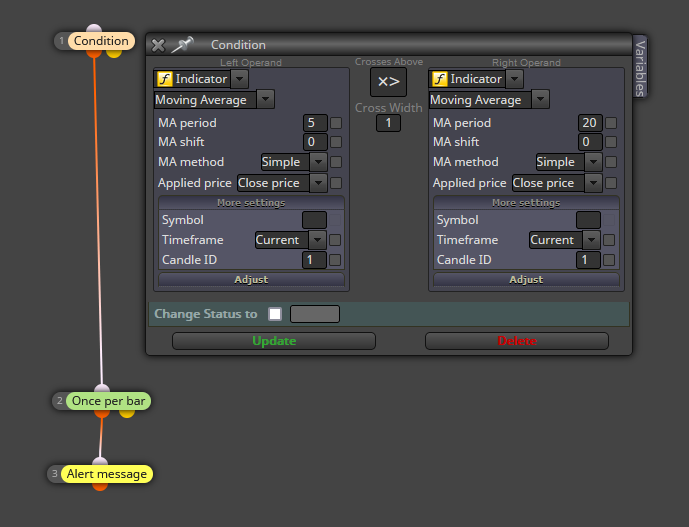
Task: Click the right operand Adjust button
Action: point(526,280)
